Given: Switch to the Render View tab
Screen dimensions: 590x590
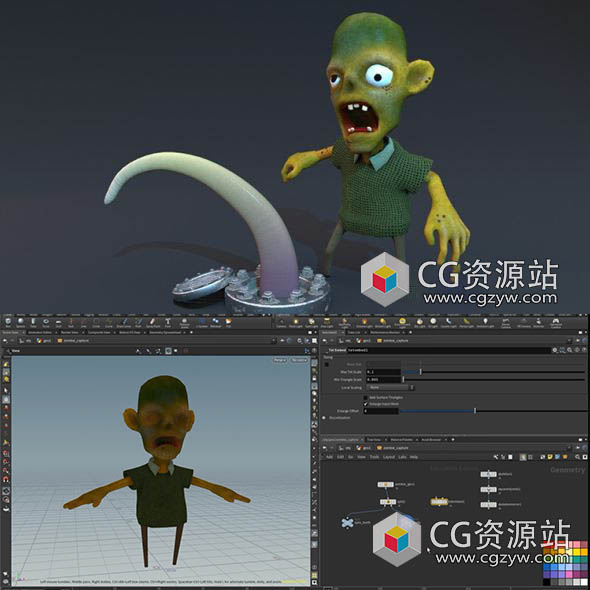Looking at the screenshot, I should (70, 332).
